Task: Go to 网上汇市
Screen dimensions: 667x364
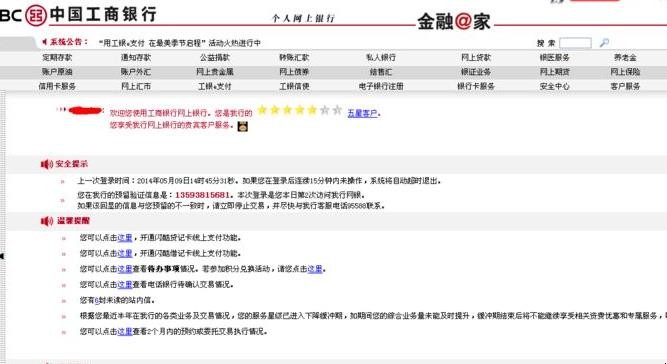Action: click(x=136, y=86)
